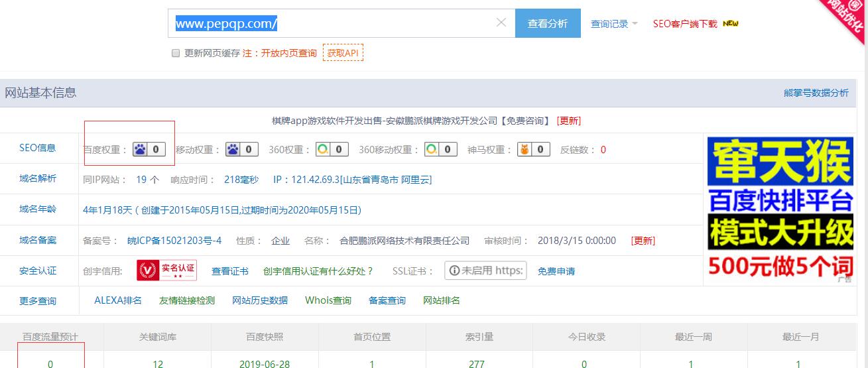
Task: Click the NEW badge beside SEO客户端下载
Action: click(x=731, y=23)
